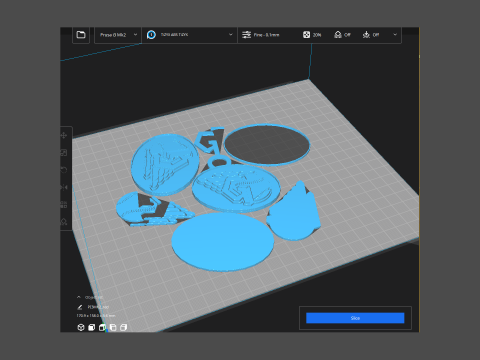Switch to front view cube icon
Image resolution: width=480 pixels, height=360 pixels.
coord(91,327)
